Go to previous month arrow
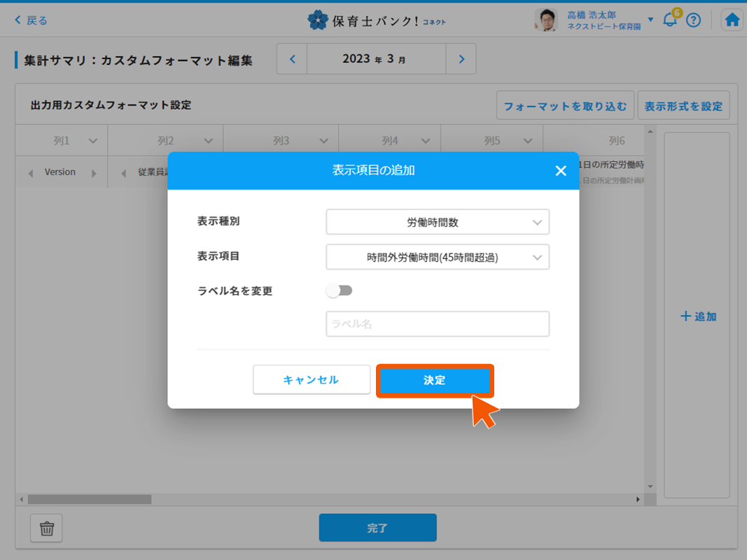 293,59
